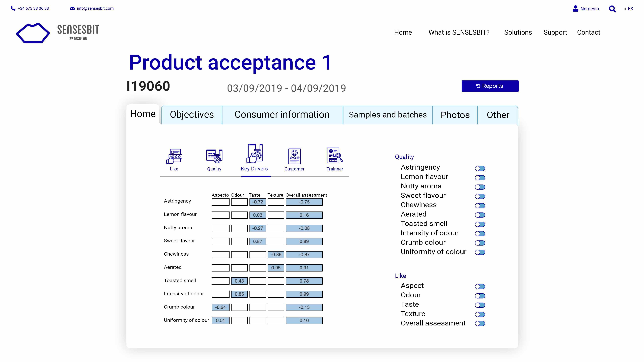Click the Astringency Taste value cell -0.72
Screen dimensions: 644x362
[258, 202]
